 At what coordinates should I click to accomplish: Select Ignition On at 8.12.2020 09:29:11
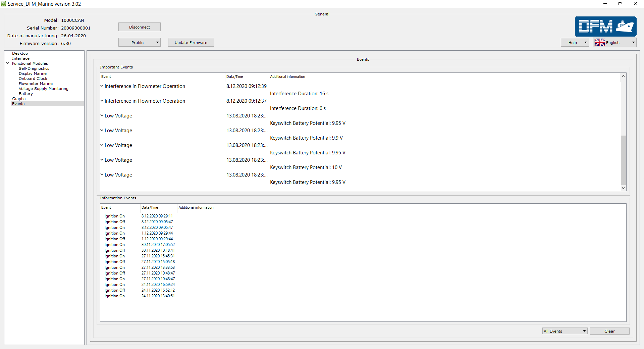(x=139, y=216)
